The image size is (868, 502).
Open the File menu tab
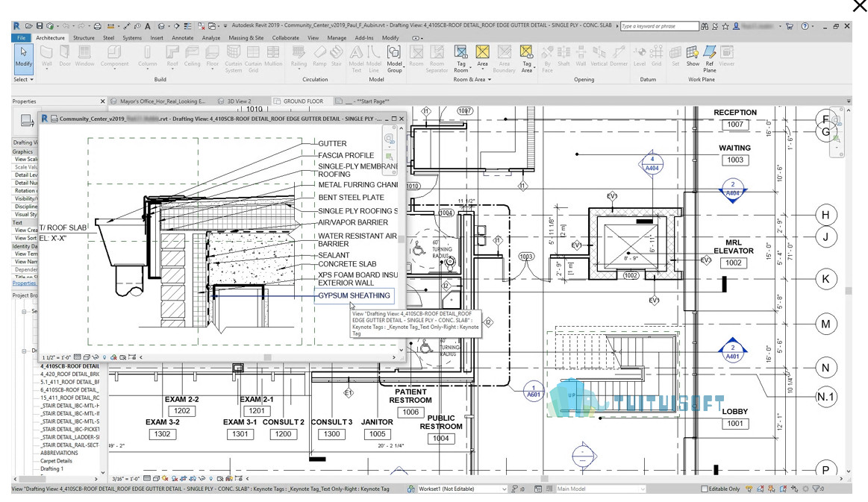point(21,37)
